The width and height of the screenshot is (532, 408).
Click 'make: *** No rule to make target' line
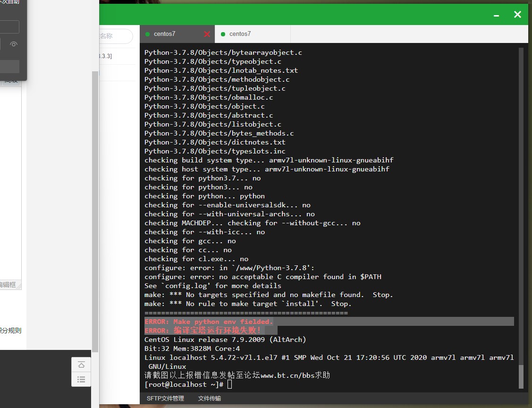(x=248, y=304)
